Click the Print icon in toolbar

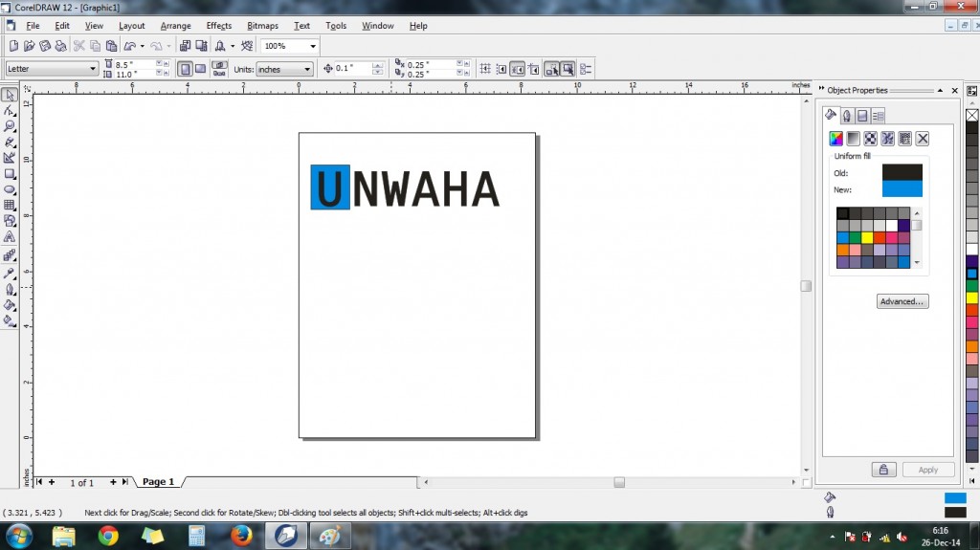pos(60,46)
